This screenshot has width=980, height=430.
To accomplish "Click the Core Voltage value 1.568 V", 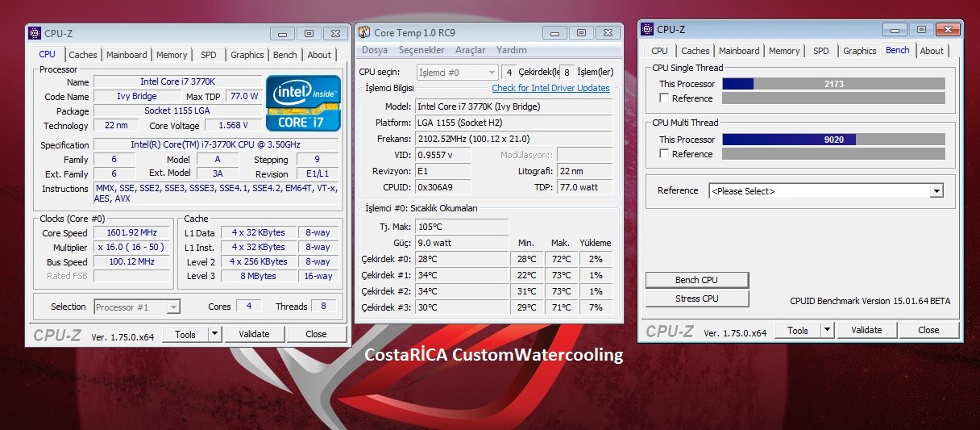I will tap(234, 125).
